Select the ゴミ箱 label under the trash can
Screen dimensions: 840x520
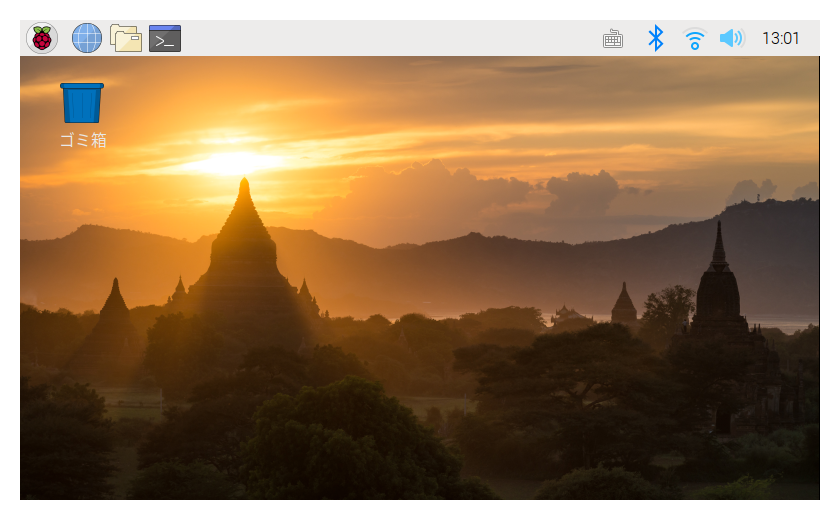83,140
